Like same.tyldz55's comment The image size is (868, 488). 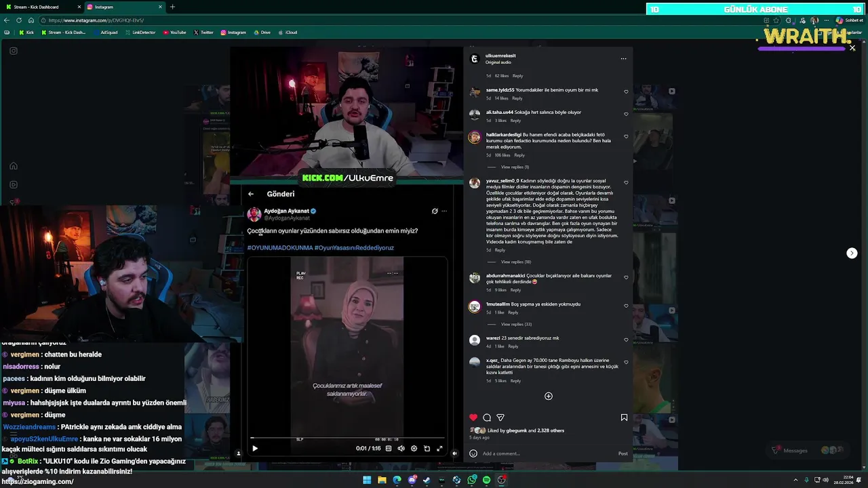tap(626, 91)
